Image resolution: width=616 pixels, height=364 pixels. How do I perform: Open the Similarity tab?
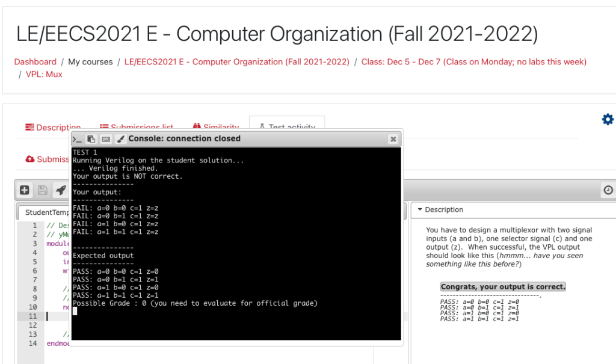[x=216, y=128]
